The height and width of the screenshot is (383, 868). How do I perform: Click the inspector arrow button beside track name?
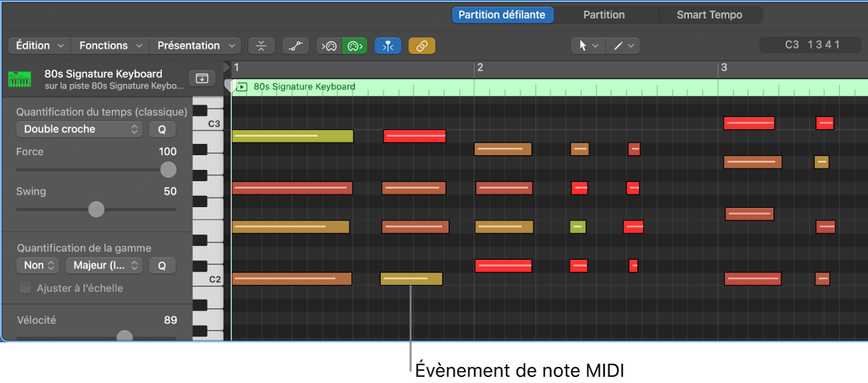202,79
